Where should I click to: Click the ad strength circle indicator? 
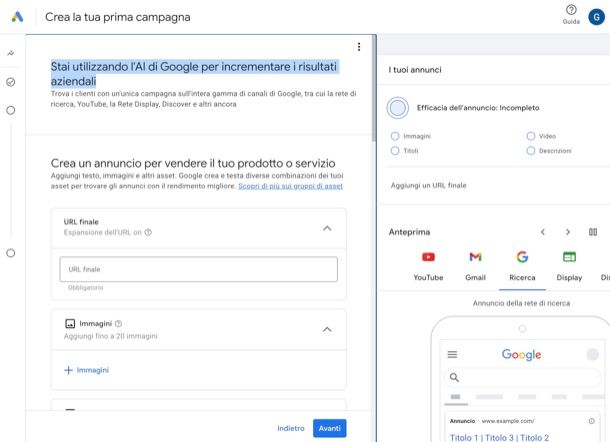(398, 108)
